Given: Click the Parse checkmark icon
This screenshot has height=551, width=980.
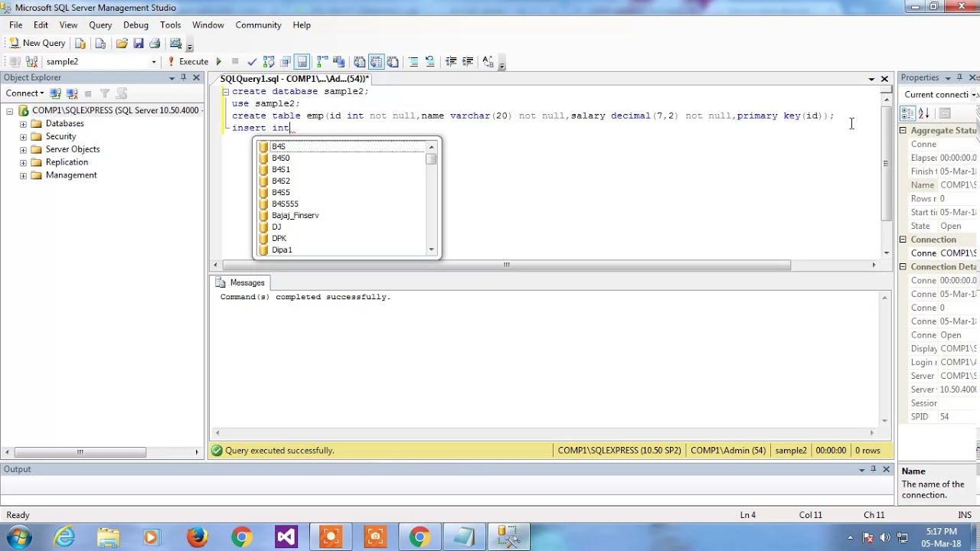Looking at the screenshot, I should tap(252, 61).
